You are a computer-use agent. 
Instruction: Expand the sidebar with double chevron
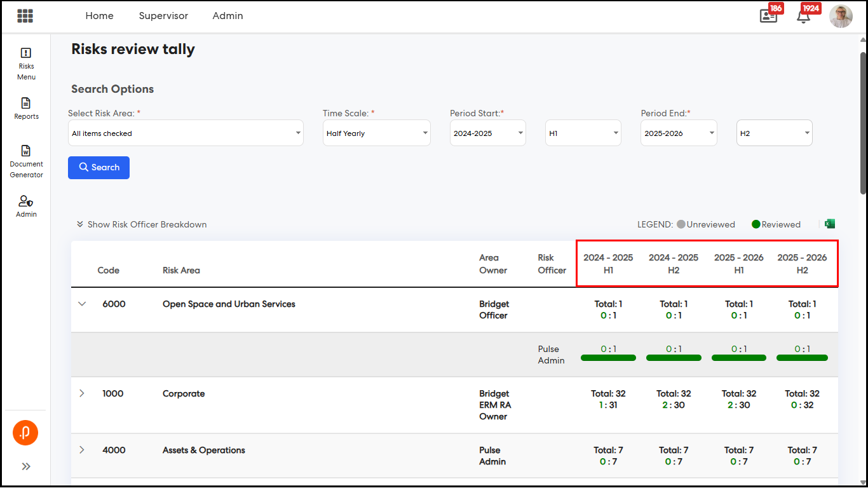[x=26, y=466]
